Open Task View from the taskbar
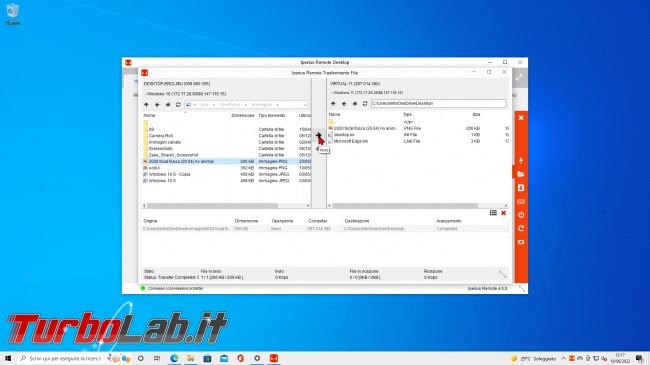The image size is (650, 365). (157, 358)
